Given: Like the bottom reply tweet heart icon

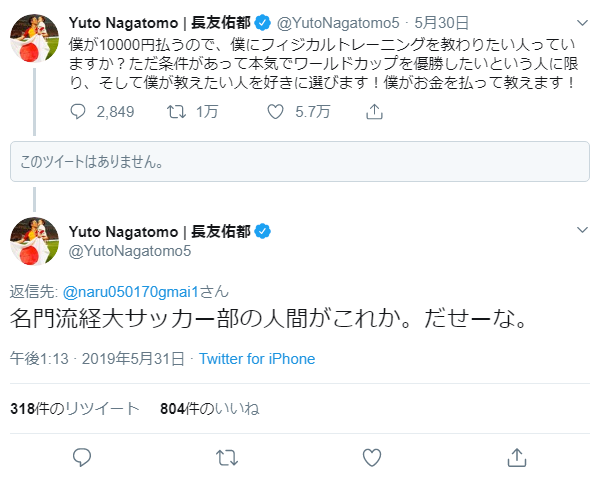Looking at the screenshot, I should point(372,458).
